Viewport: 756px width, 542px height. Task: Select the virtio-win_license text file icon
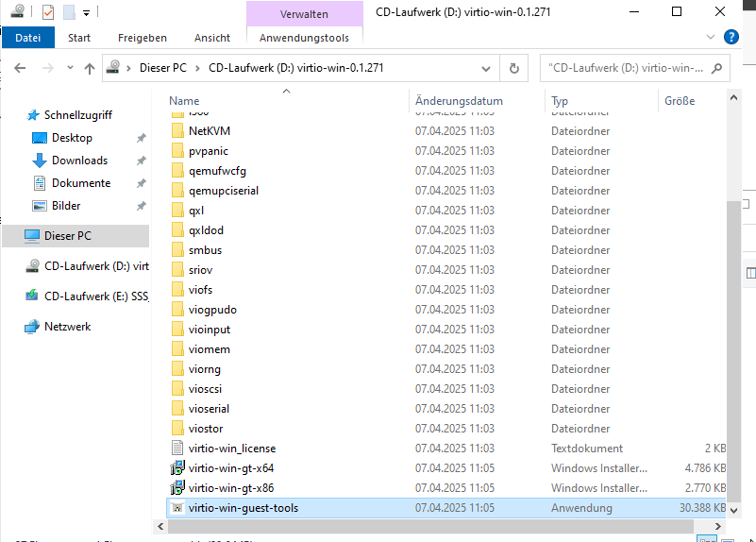177,449
